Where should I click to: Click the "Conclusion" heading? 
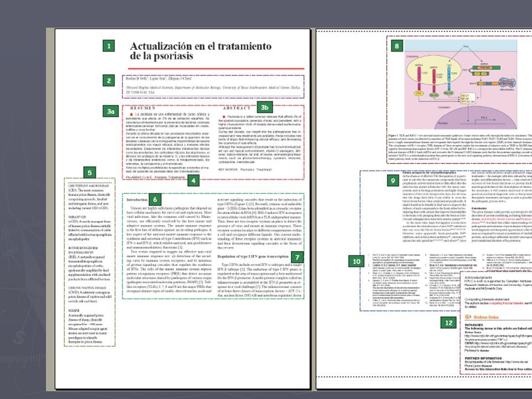coord(479,208)
